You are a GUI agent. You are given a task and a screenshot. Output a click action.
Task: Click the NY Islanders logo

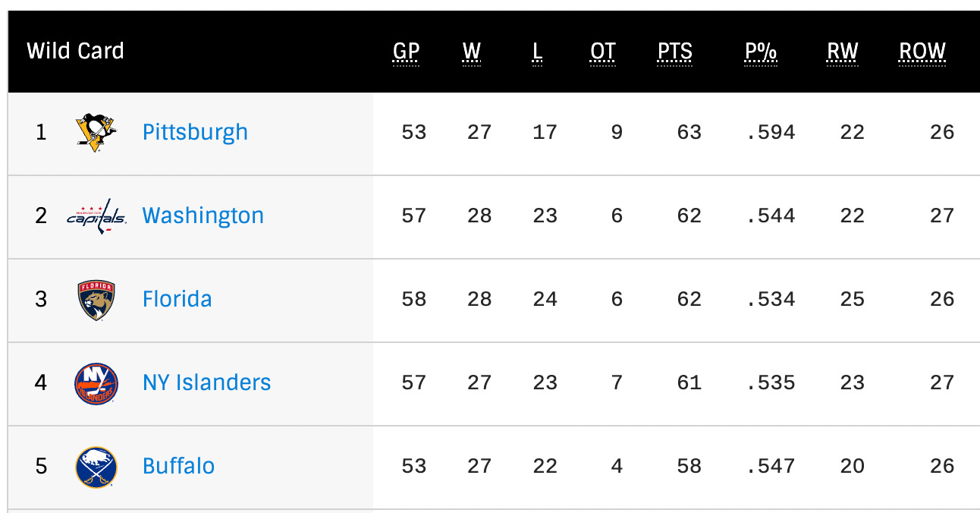96,383
